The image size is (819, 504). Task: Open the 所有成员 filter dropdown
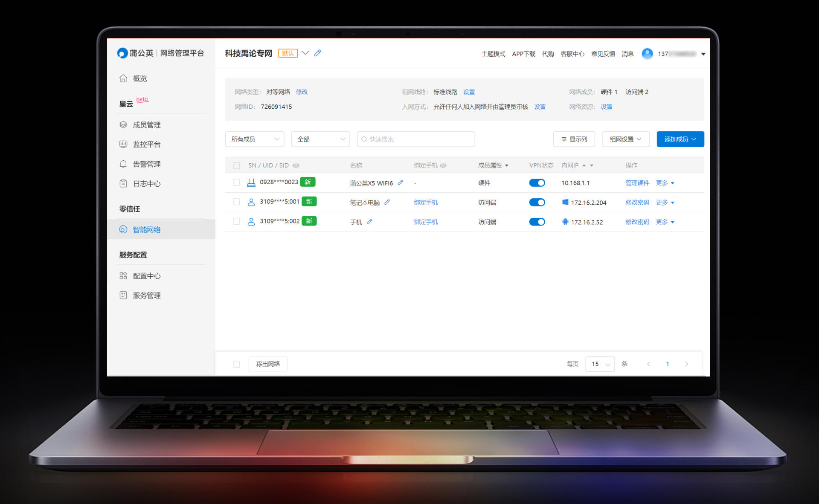click(255, 139)
